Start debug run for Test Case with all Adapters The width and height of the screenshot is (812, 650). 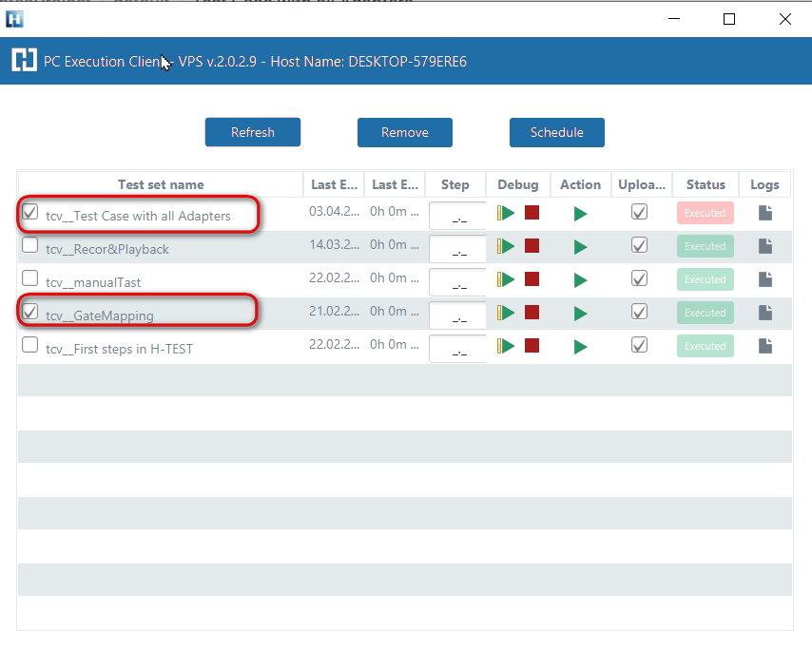tap(506, 214)
